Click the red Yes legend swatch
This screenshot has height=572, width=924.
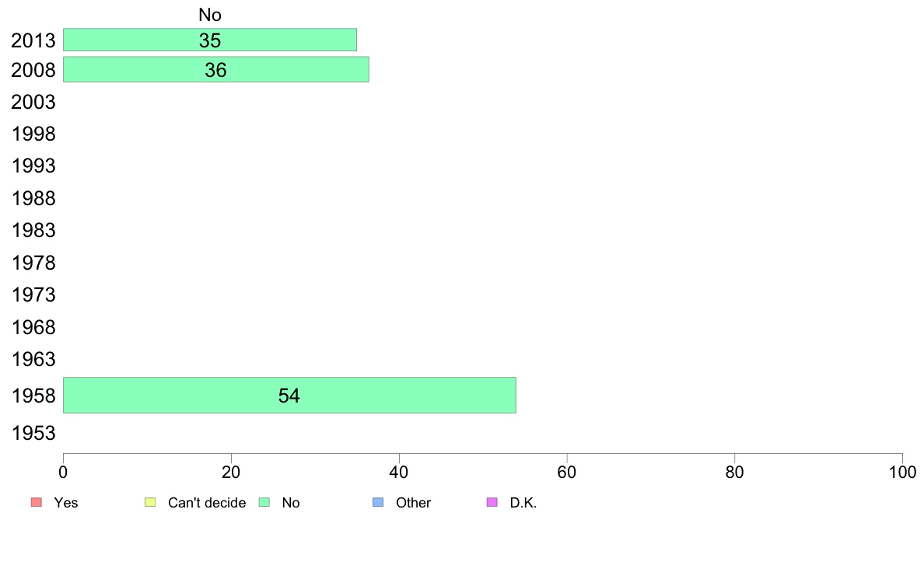tap(36, 502)
